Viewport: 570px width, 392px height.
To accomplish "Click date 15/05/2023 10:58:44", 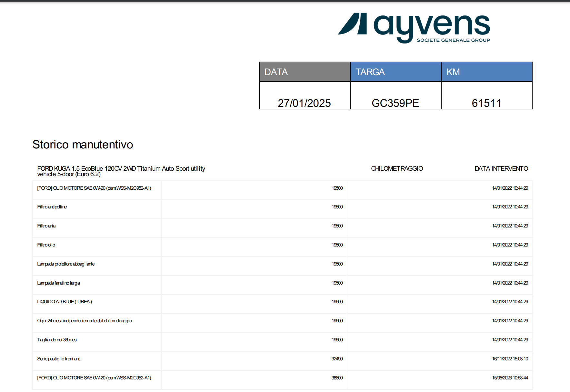I will pyautogui.click(x=510, y=378).
